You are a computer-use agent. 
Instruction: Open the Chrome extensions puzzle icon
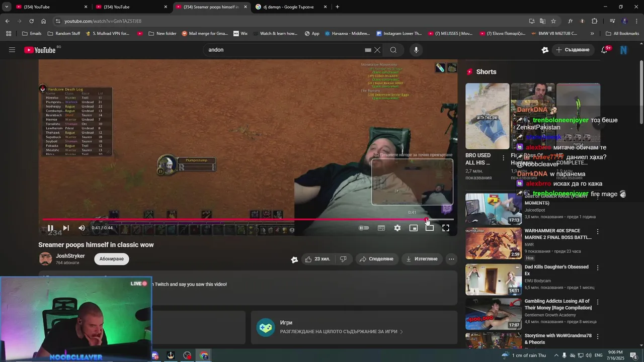tap(594, 21)
